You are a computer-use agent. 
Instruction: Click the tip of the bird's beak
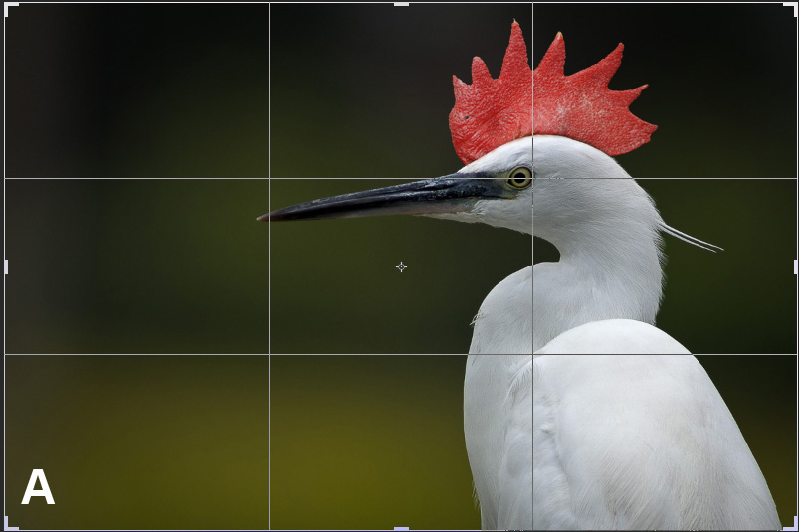click(x=262, y=216)
